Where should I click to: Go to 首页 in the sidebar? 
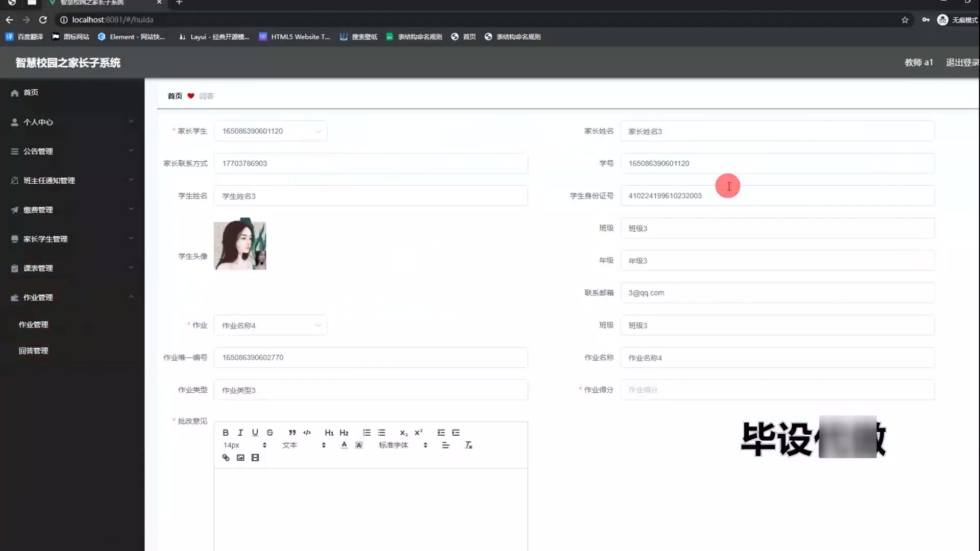pos(72,92)
